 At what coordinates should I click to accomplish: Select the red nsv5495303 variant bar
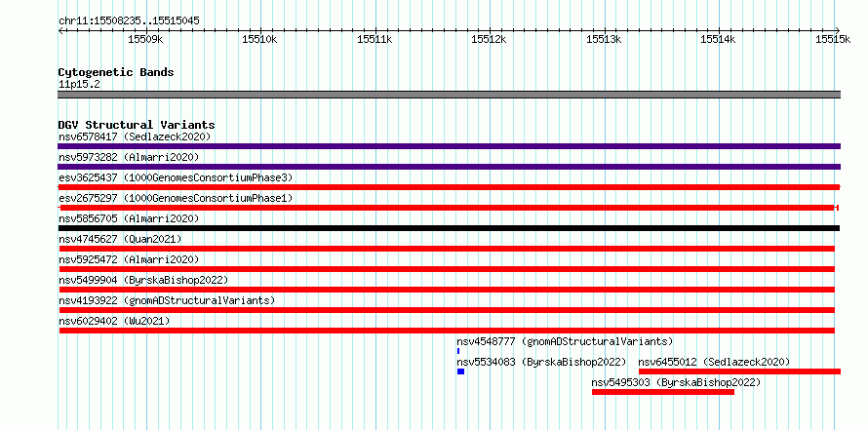point(663,392)
